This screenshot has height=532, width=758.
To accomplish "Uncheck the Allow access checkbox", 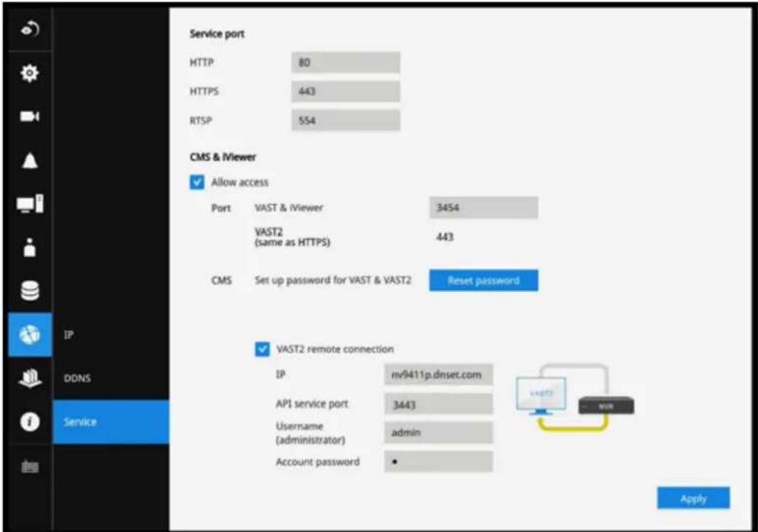I will click(197, 183).
